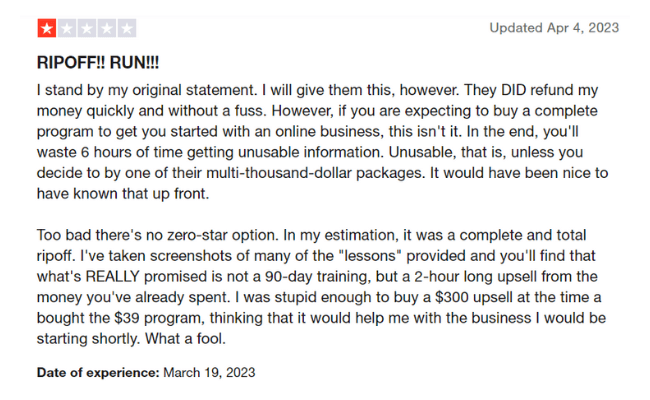Click the "2-hour" text in the review
This screenshot has height=400, width=650.
click(x=437, y=276)
